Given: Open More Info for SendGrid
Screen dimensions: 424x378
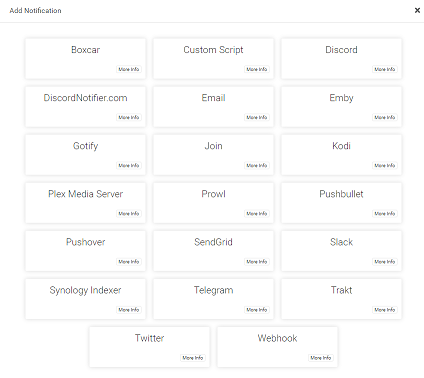Looking at the screenshot, I should coord(257,261).
